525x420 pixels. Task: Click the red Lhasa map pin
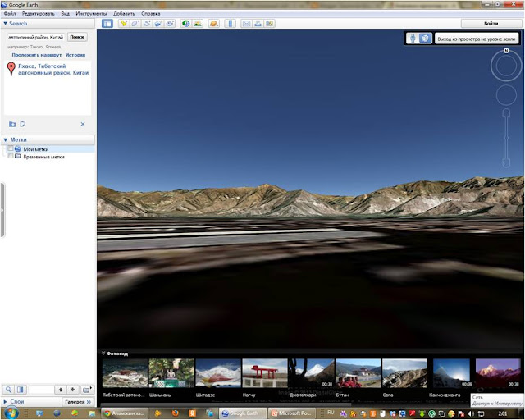click(x=11, y=69)
